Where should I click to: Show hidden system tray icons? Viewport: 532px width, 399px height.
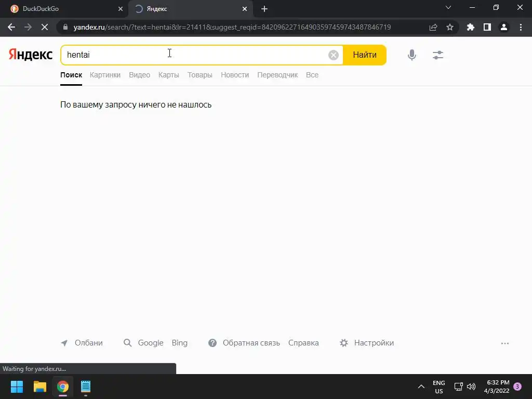click(421, 387)
